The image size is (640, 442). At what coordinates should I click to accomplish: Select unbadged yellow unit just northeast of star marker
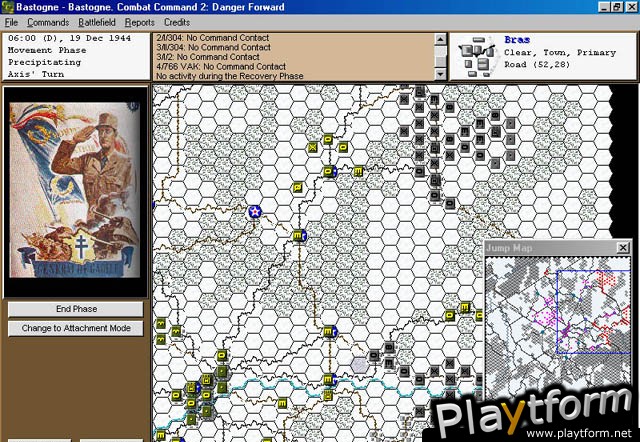(x=298, y=187)
